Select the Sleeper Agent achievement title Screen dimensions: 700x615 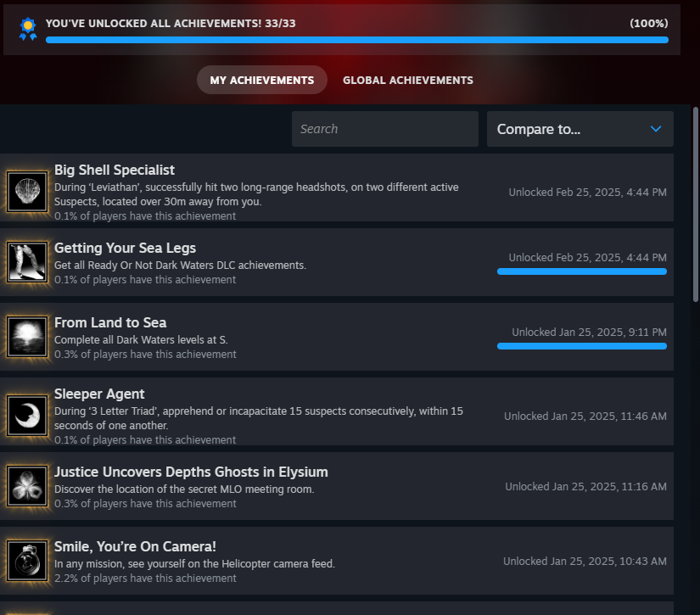tap(99, 394)
